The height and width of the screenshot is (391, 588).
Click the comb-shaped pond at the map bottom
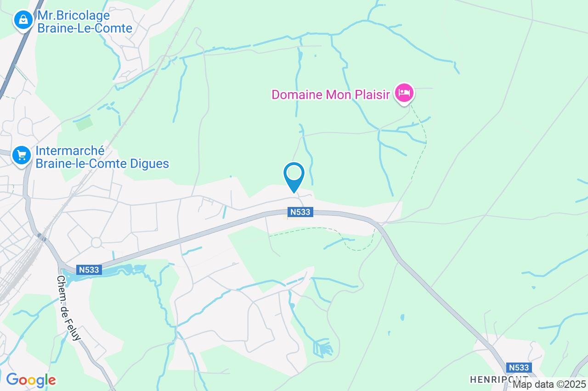point(322,347)
